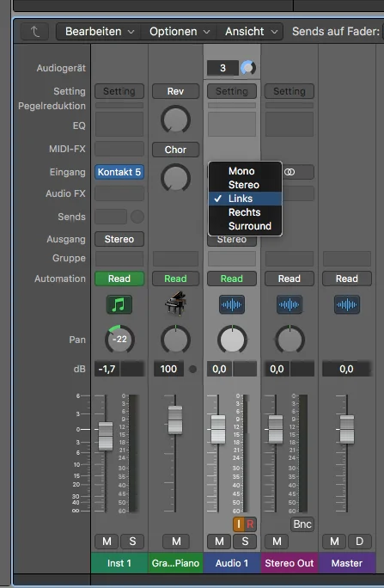Screen dimensions: 384x588
Task: Click the Bnc bounce button on Stereo Out
Action: point(302,524)
